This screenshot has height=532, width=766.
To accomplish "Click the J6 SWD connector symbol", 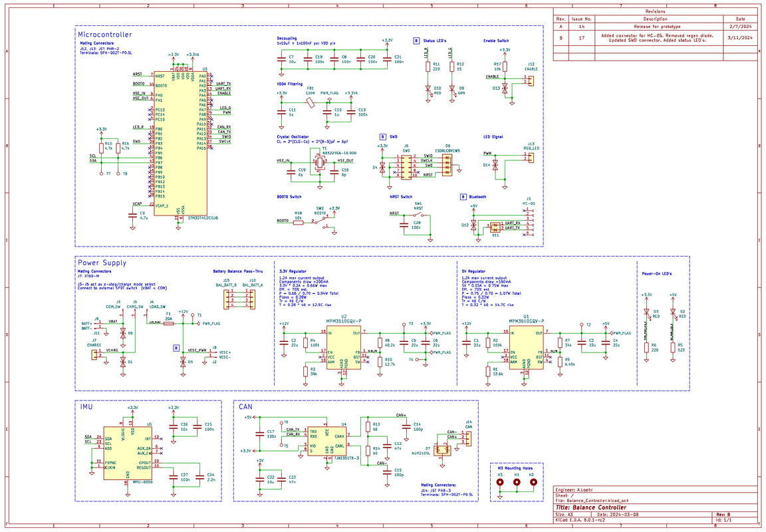I will 406,167.
